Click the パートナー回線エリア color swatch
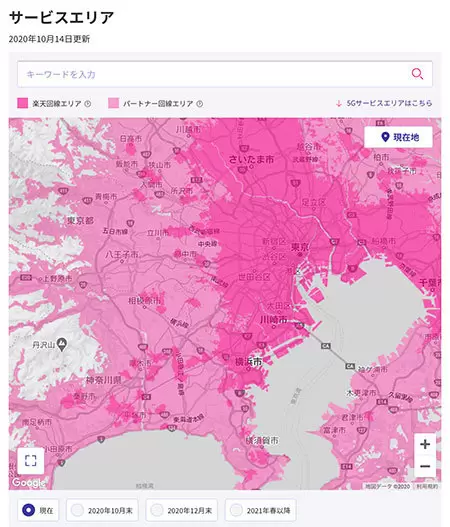This screenshot has height=527, width=450. (114, 103)
